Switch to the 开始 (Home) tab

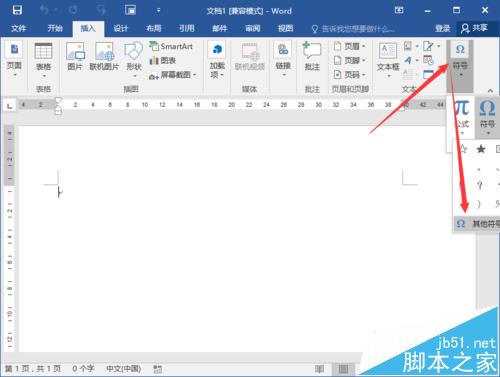(55, 28)
